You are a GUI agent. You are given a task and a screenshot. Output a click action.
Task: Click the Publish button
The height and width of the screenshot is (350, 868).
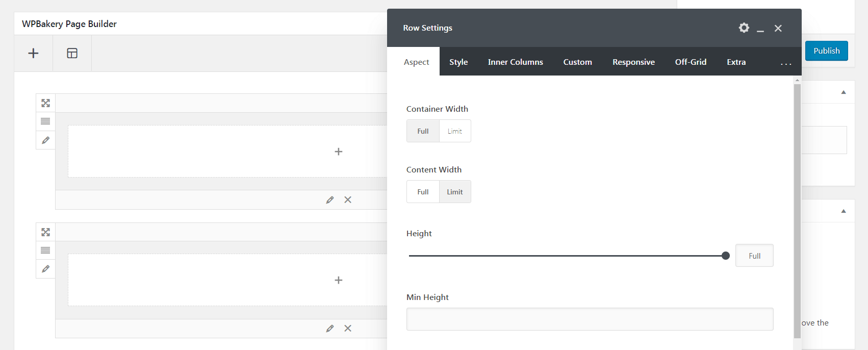click(826, 51)
